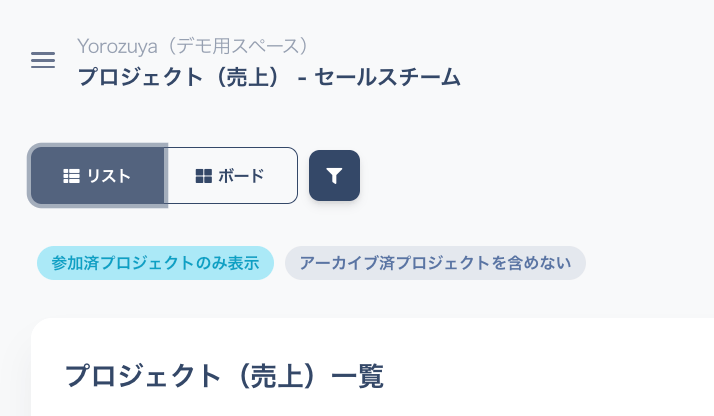Image resolution: width=714 pixels, height=416 pixels.
Task: Click セールスチーム in the page title
Action: [x=388, y=77]
